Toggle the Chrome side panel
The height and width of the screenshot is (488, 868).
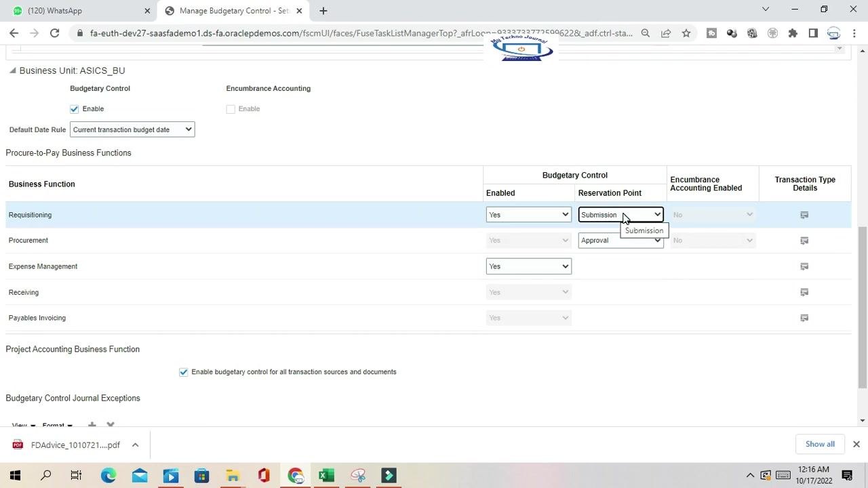pyautogui.click(x=813, y=33)
